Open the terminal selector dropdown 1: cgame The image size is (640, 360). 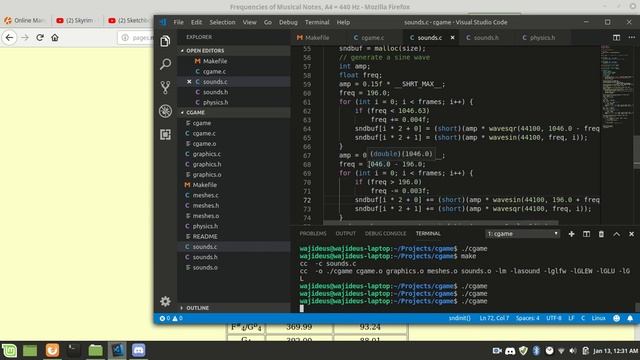click(x=522, y=234)
